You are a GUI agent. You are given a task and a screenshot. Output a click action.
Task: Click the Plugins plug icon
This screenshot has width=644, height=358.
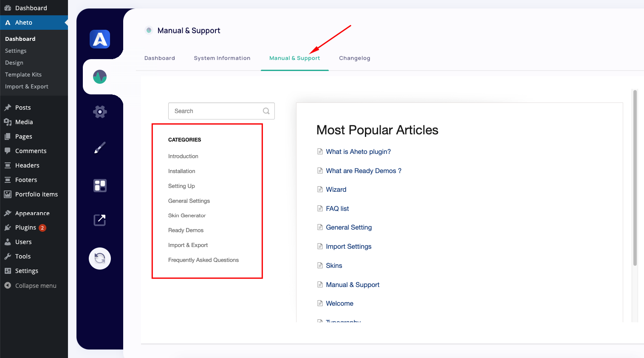(8, 227)
